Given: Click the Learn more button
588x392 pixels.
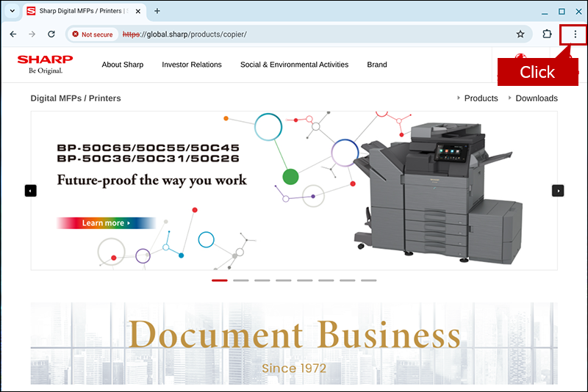Looking at the screenshot, I should 106,222.
